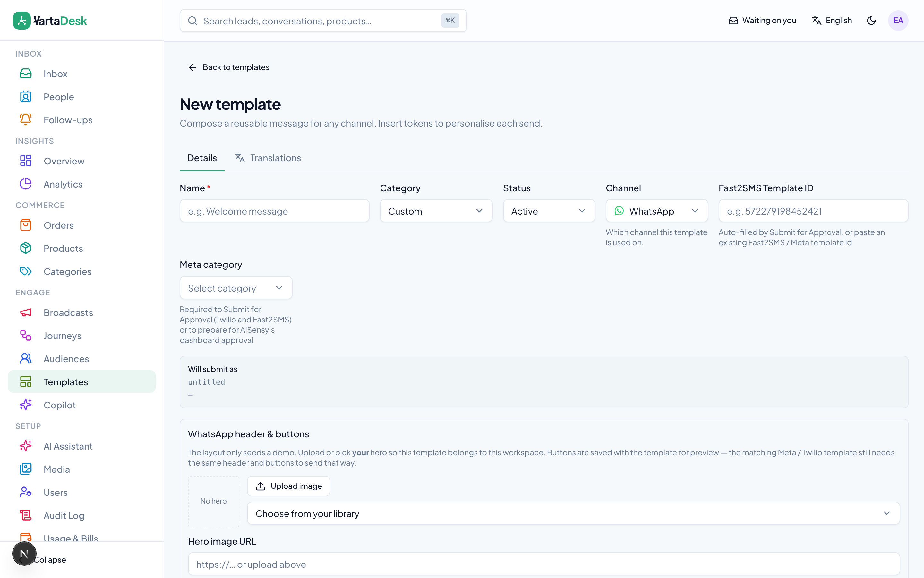924x578 pixels.
Task: Open the Audiences users icon
Action: (26, 359)
